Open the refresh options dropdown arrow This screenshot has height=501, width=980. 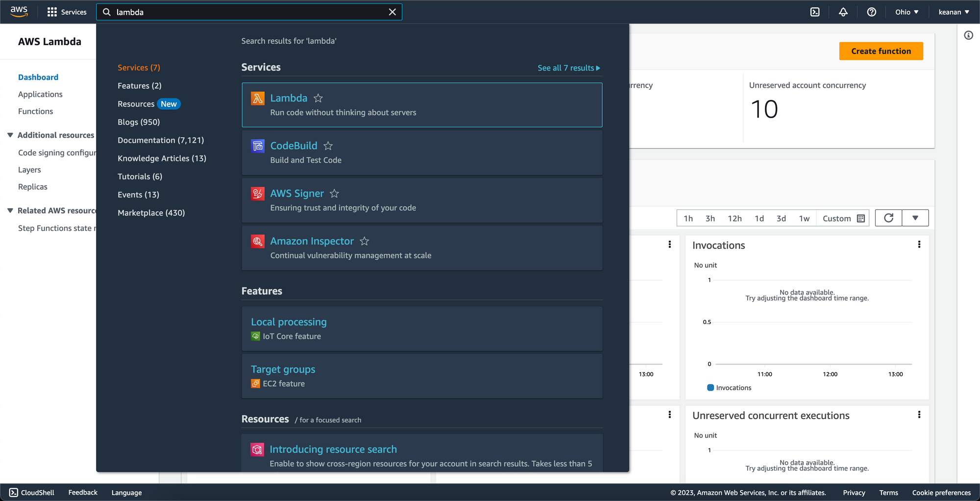(915, 218)
